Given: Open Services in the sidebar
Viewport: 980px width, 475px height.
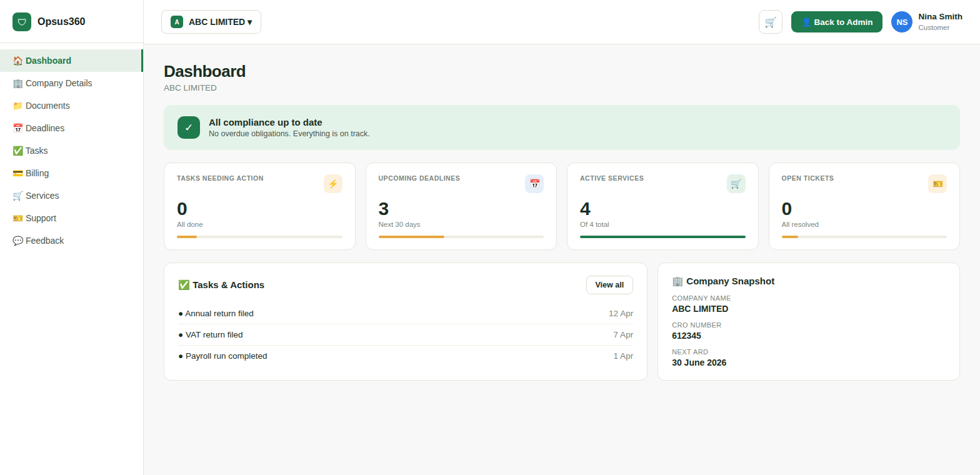Looking at the screenshot, I should 71,196.
